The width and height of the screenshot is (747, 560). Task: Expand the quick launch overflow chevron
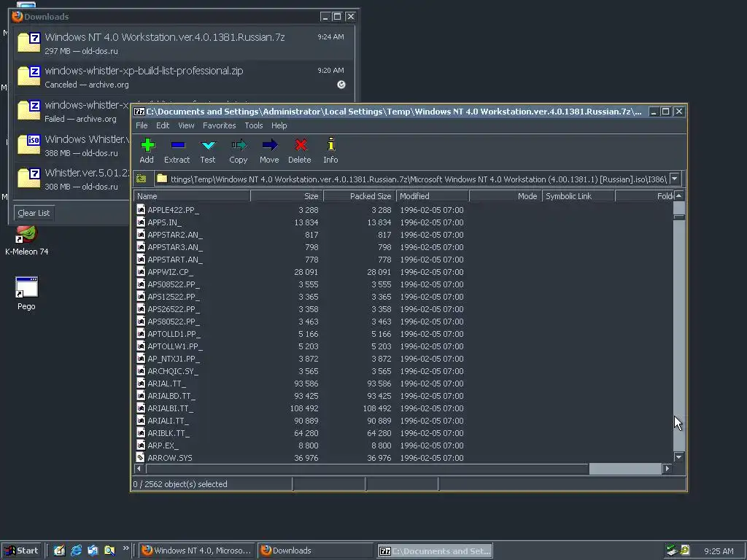125,548
